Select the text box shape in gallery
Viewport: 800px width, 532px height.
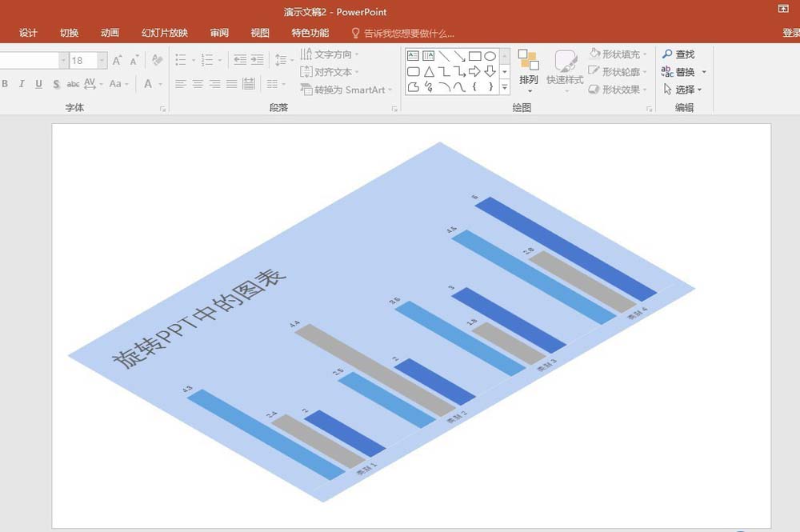(414, 56)
